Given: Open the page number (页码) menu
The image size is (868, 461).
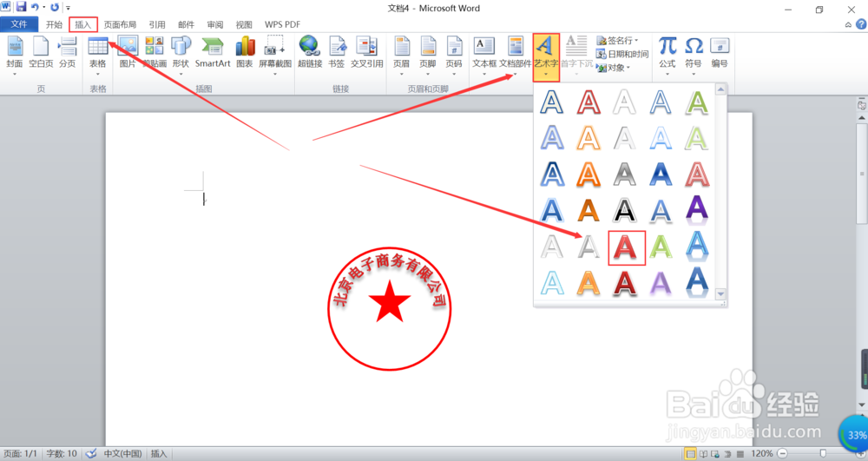Looking at the screenshot, I should [454, 56].
